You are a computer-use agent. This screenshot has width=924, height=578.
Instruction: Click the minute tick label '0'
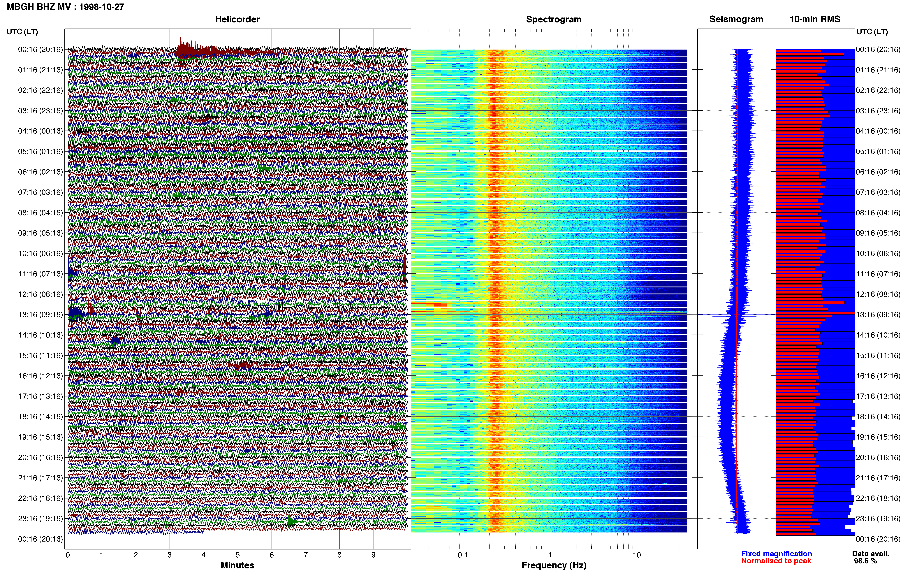click(x=68, y=555)
